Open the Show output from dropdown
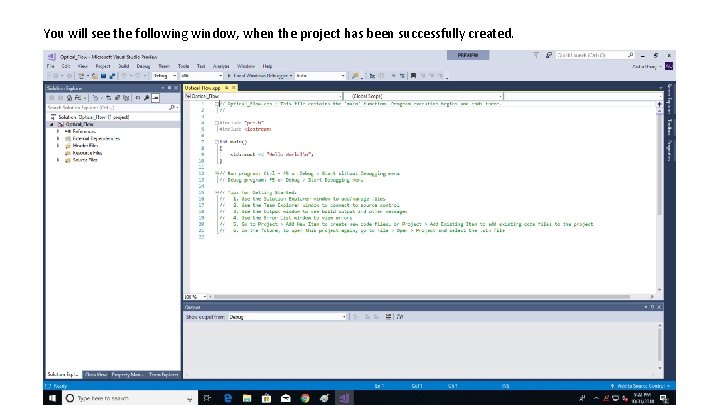Image resolution: width=720 pixels, height=405 pixels. (x=287, y=317)
